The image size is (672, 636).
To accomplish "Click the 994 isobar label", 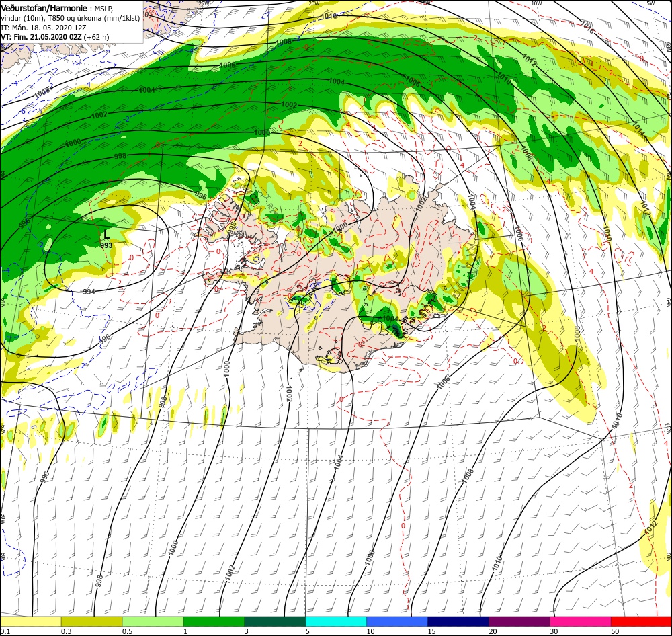I will [x=89, y=292].
